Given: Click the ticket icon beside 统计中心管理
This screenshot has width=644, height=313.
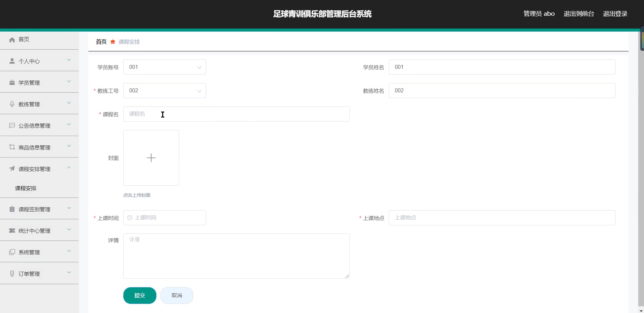Looking at the screenshot, I should tap(12, 231).
